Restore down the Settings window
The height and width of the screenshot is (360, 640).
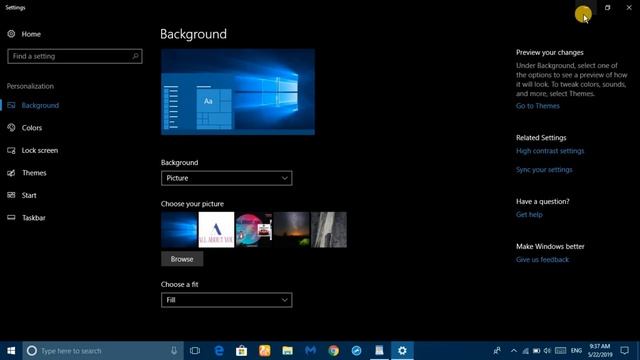pos(607,7)
